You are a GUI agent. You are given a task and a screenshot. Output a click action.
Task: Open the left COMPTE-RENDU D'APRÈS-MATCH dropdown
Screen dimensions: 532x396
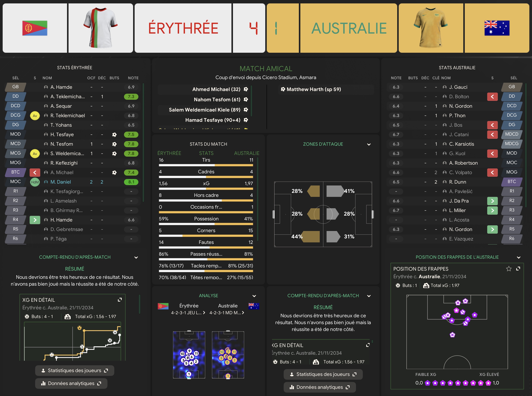(x=136, y=257)
